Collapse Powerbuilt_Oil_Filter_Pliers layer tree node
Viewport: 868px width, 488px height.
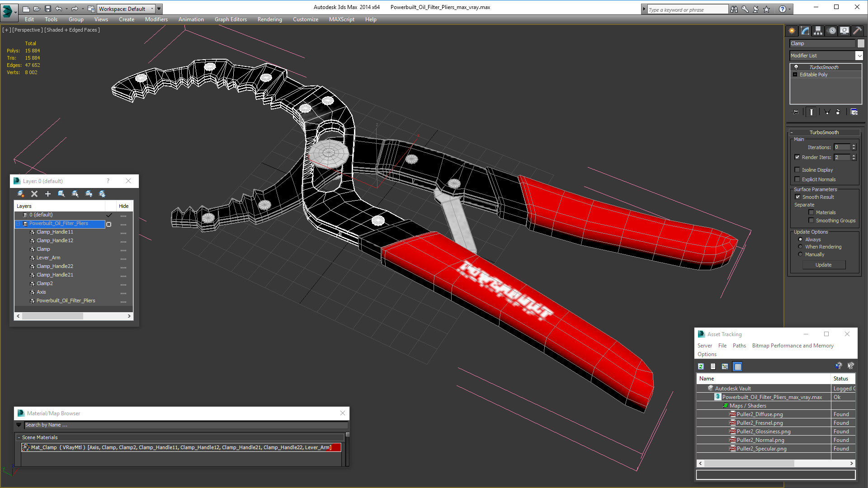pos(18,224)
